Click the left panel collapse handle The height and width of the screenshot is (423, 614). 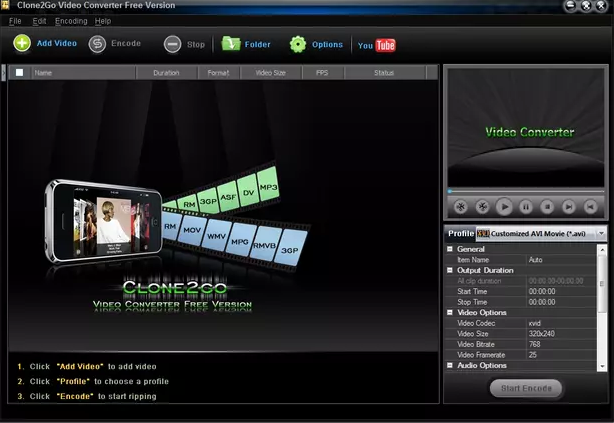click(3, 73)
